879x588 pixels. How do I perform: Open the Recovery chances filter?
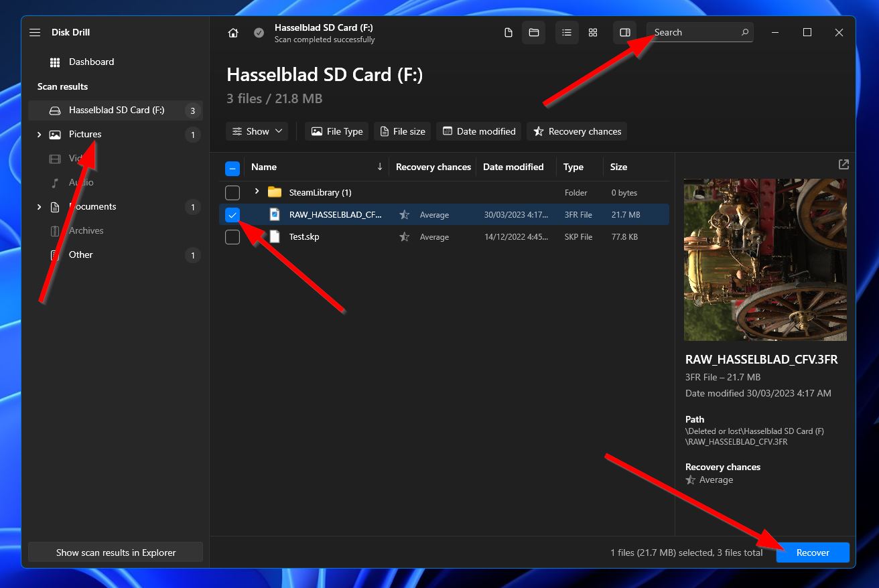[577, 131]
